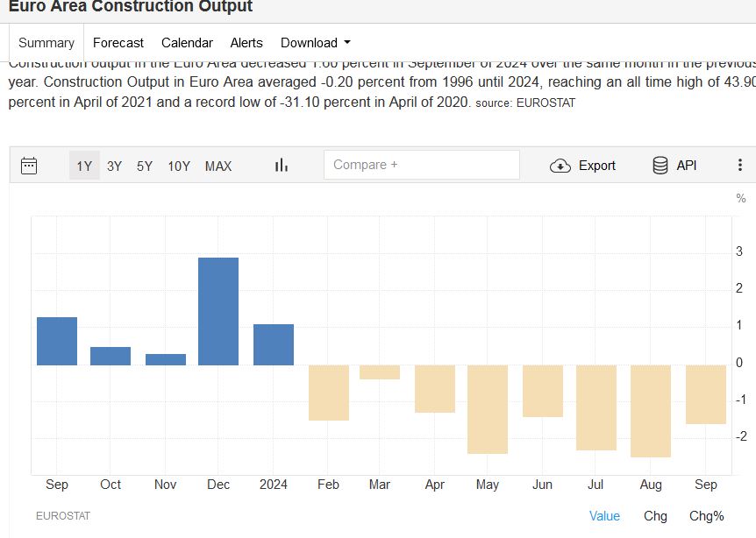Select the Chg% display option
Screen dimensions: 756x538
(x=706, y=516)
